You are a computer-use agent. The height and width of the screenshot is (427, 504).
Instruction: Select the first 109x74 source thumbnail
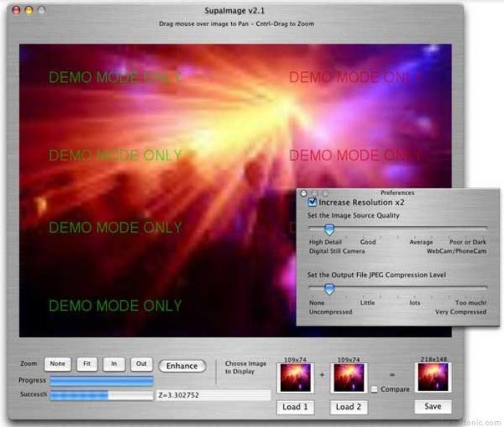[295, 378]
